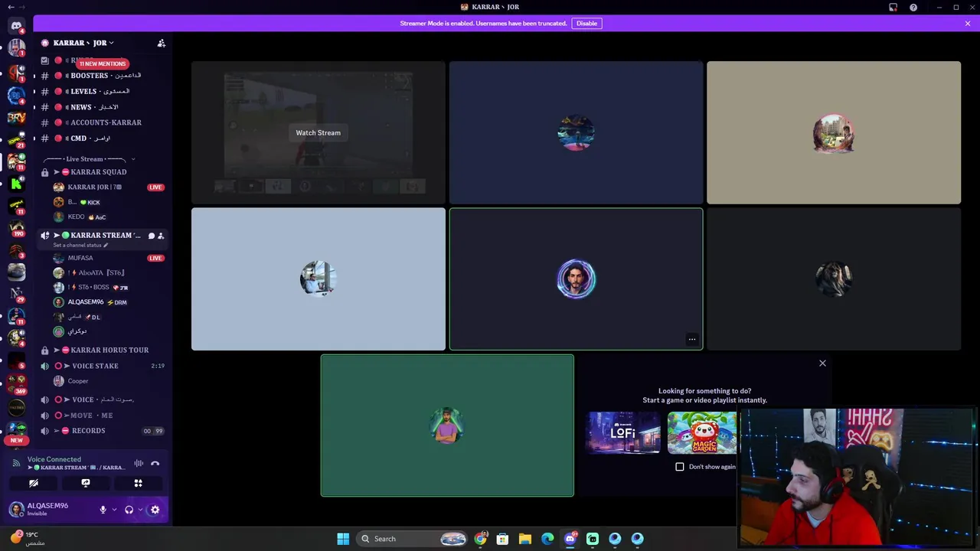Viewport: 980px width, 551px height.
Task: Join the RECORDS voice channel
Action: (x=102, y=431)
